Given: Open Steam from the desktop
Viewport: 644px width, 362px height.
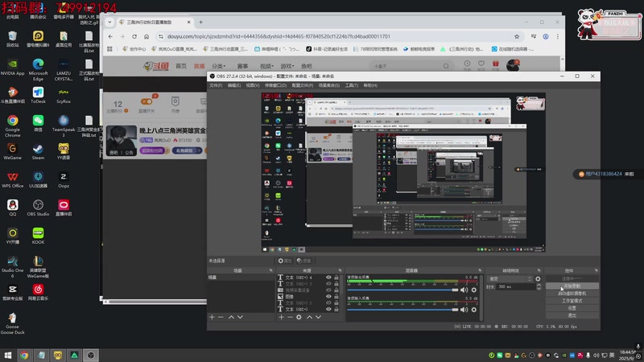Looking at the screenshot, I should coord(38,149).
